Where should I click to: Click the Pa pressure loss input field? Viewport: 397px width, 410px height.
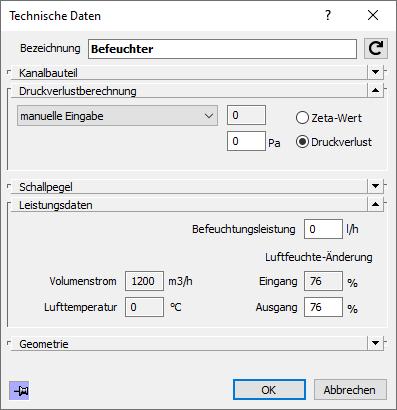pyautogui.click(x=246, y=141)
